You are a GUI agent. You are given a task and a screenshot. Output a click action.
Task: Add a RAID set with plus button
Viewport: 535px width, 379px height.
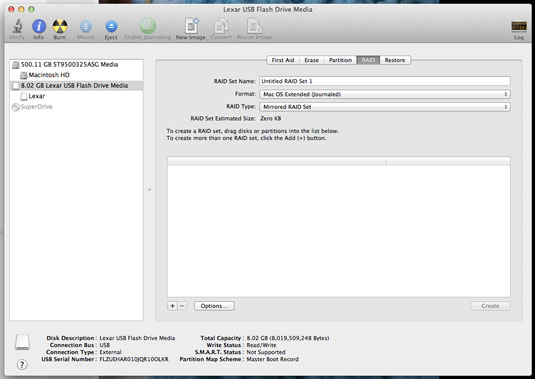pyautogui.click(x=172, y=306)
